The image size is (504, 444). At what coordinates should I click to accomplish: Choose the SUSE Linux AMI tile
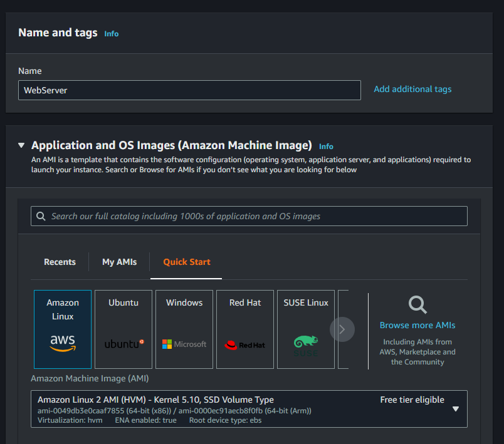pos(306,329)
